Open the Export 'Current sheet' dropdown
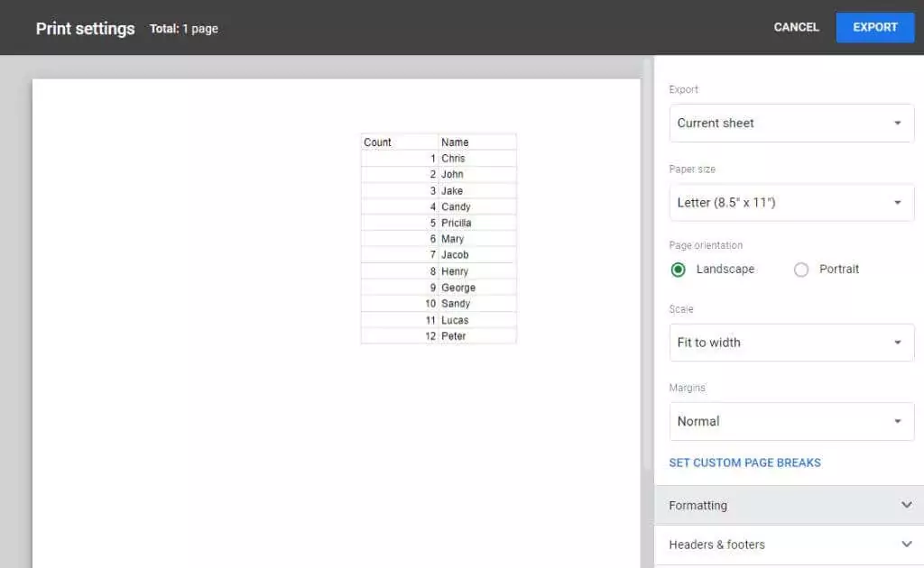The height and width of the screenshot is (568, 924). pos(790,124)
